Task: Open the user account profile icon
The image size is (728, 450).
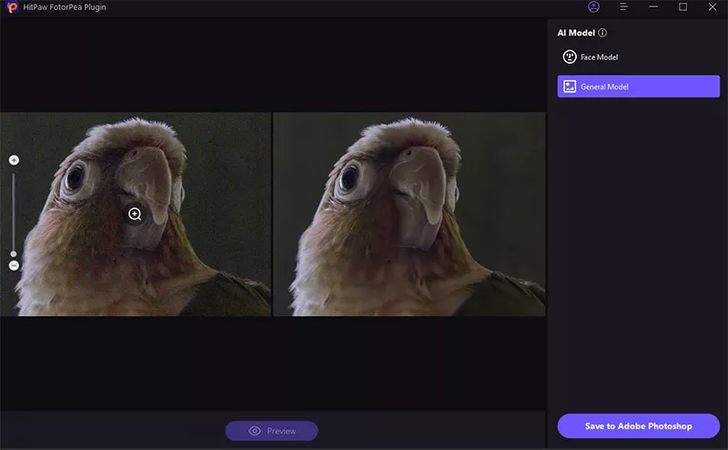Action: point(593,7)
